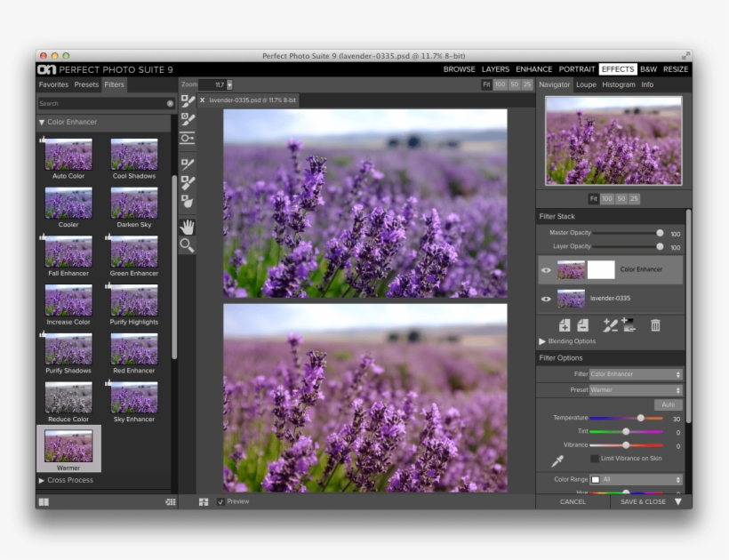The height and width of the screenshot is (560, 729).
Task: Select the Masking Brush tool
Action: click(x=188, y=101)
